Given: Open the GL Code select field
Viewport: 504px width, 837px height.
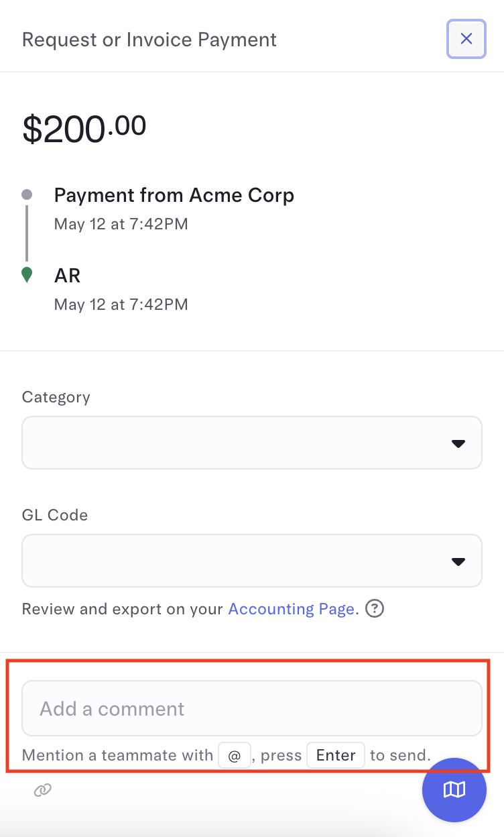Looking at the screenshot, I should click(252, 561).
